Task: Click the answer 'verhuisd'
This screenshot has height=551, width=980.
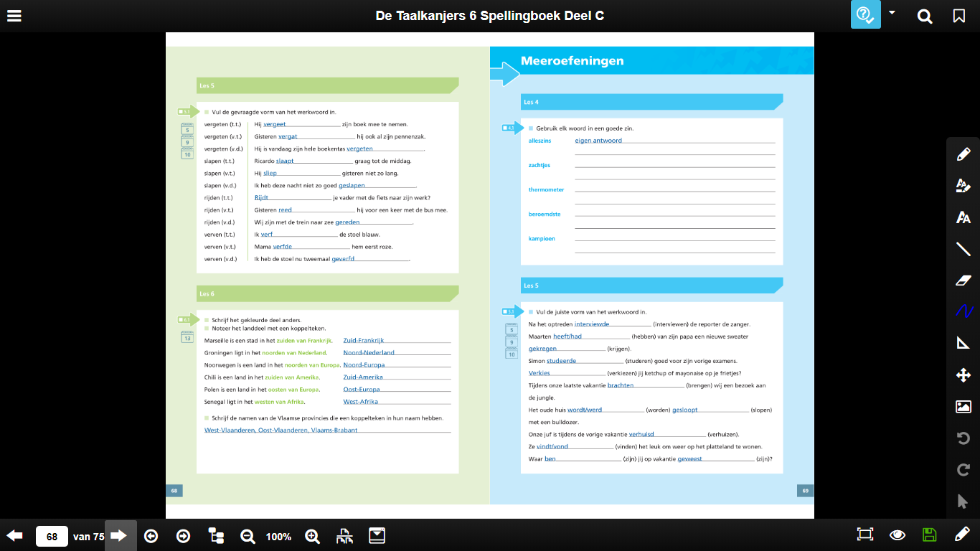Action: click(641, 435)
